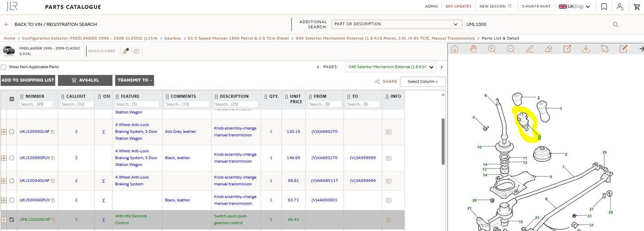Go to the previous page arrow

tap(318, 67)
